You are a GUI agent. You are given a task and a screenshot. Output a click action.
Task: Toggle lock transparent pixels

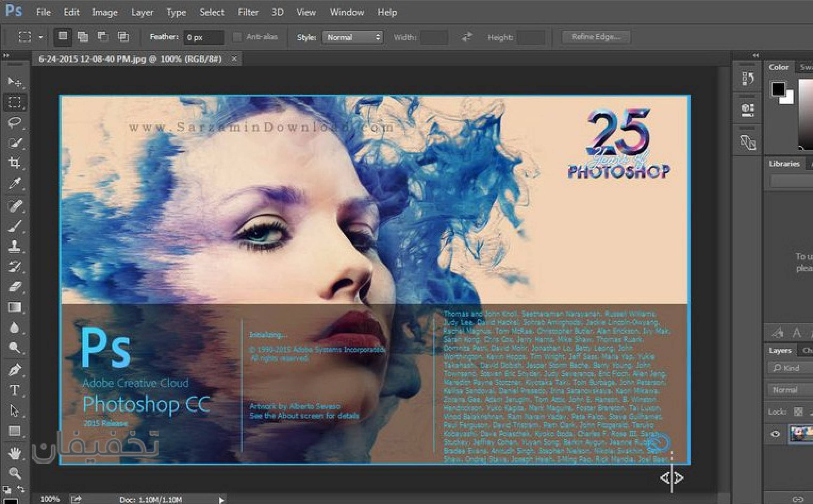coord(798,412)
